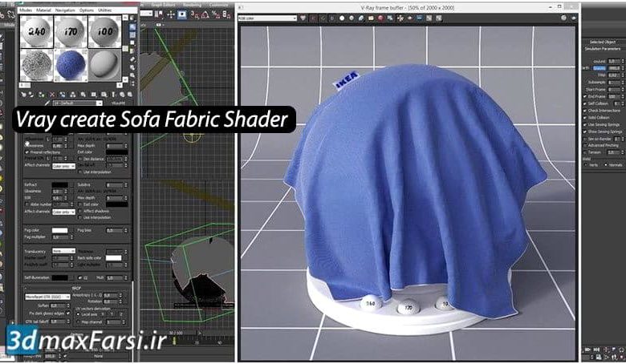Screen dimensions: 626x364
Task: Open refraction Affect channels dropdown
Action: point(64,212)
